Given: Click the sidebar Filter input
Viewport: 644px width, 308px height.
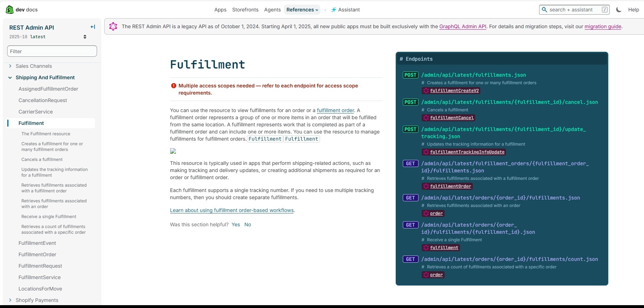Looking at the screenshot, I should click(x=52, y=51).
